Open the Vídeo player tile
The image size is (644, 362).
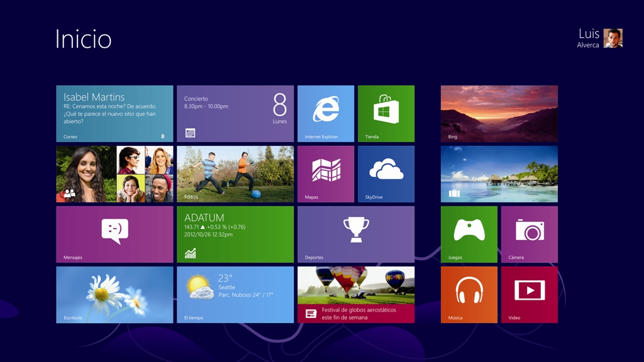point(530,294)
